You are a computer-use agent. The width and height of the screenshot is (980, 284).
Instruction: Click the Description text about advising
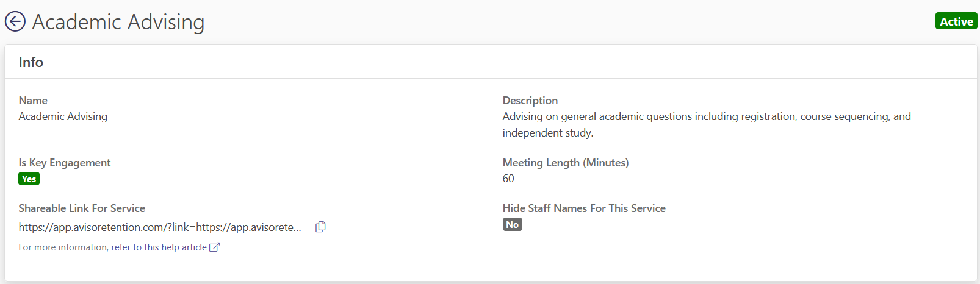coord(707,124)
